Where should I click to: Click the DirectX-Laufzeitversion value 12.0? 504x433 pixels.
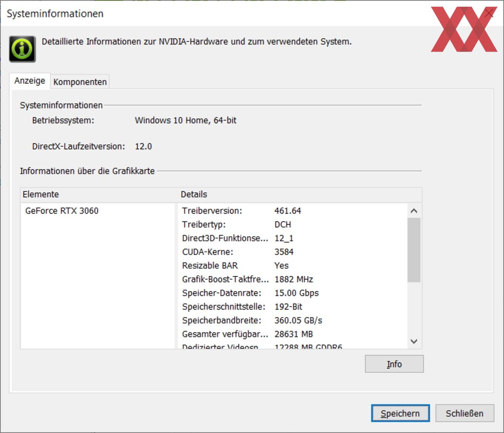[143, 146]
